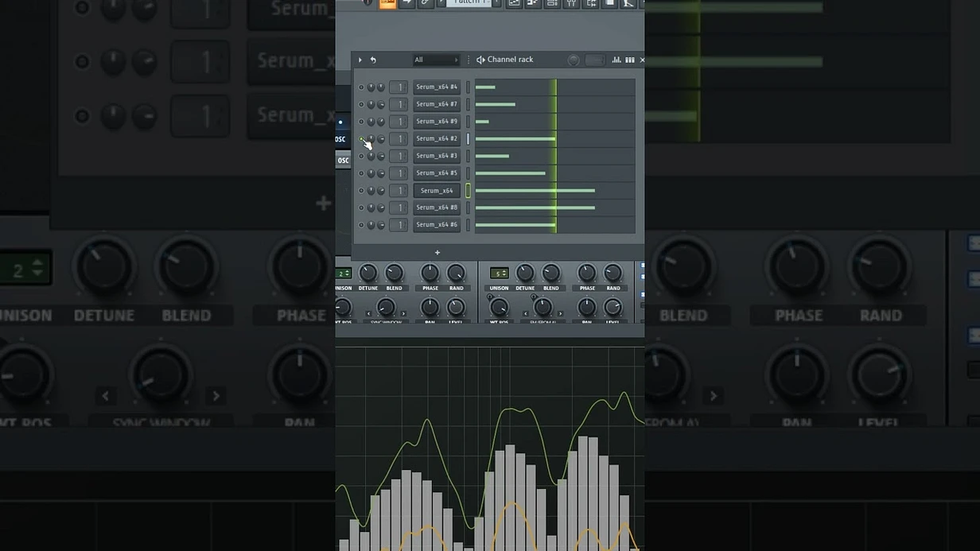The image size is (980, 551).
Task: Change the Serum unison value showing 2
Action: [344, 274]
